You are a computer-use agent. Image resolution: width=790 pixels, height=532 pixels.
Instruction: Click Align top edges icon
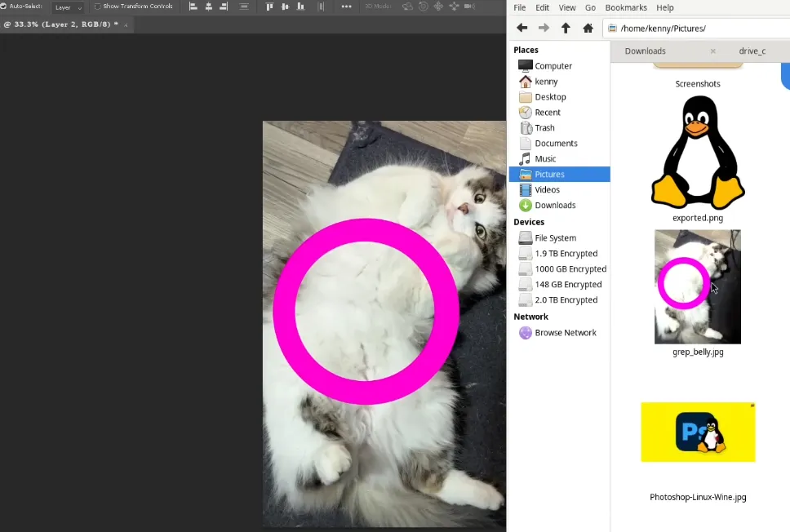click(x=269, y=7)
